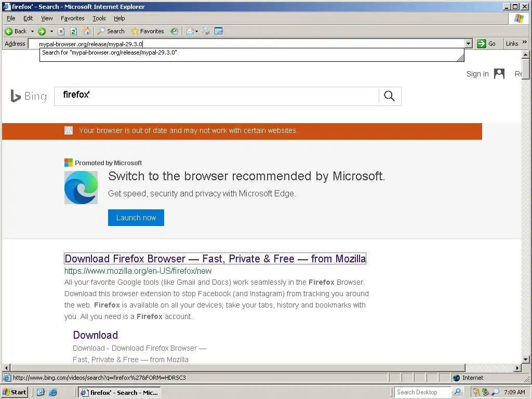The width and height of the screenshot is (532, 399).
Task: Open the Back history dropdown arrow
Action: coord(32,31)
